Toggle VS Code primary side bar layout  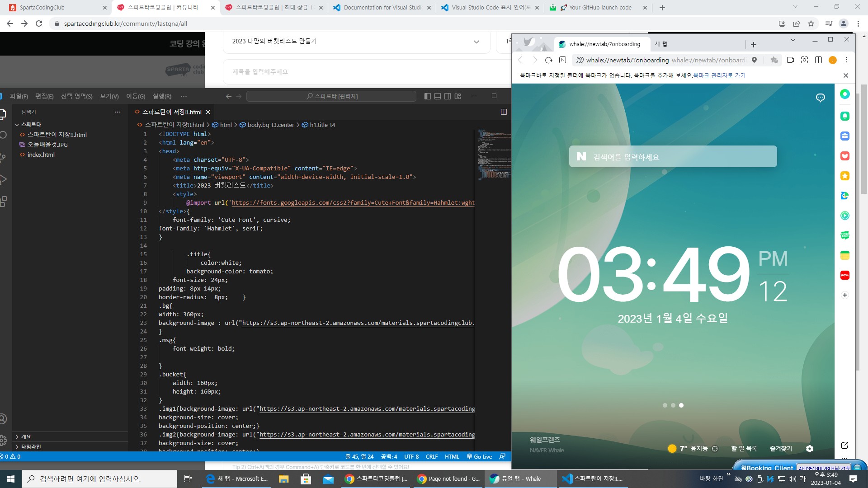(428, 96)
